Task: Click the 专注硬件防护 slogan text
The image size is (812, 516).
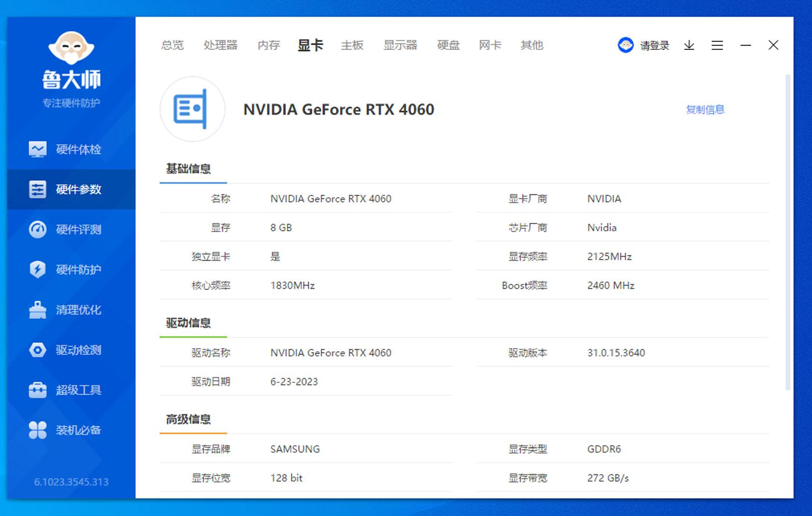Action: [71, 103]
